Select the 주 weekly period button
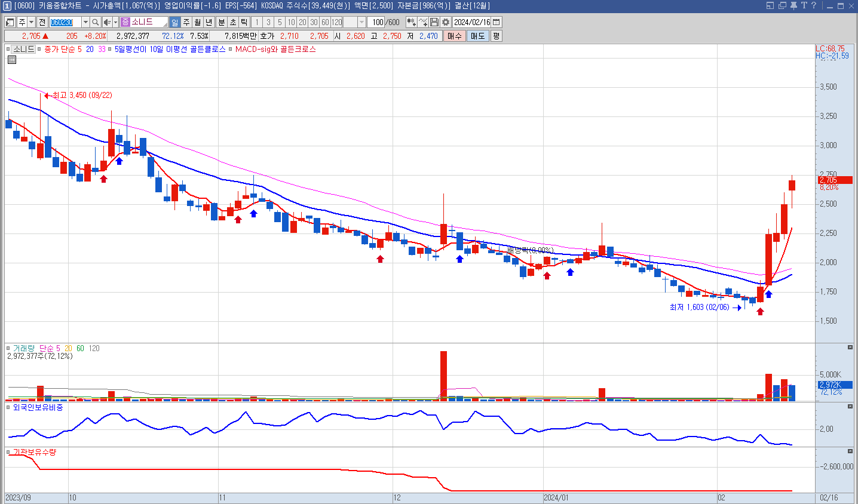Viewport: 858px width, 504px height. coord(186,22)
